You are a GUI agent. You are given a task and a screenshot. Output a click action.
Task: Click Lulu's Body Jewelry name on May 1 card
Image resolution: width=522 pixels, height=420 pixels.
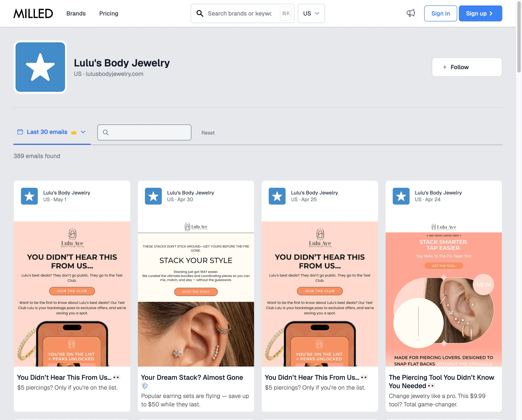pos(67,193)
